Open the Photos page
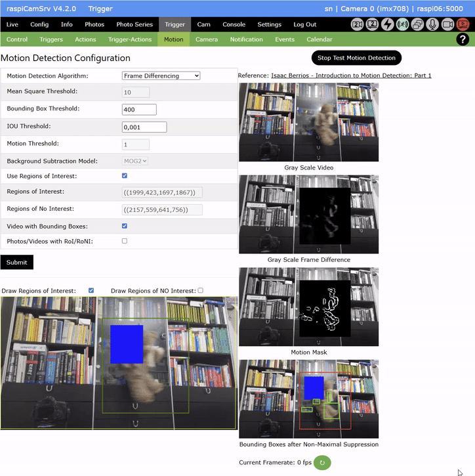 tap(94, 24)
